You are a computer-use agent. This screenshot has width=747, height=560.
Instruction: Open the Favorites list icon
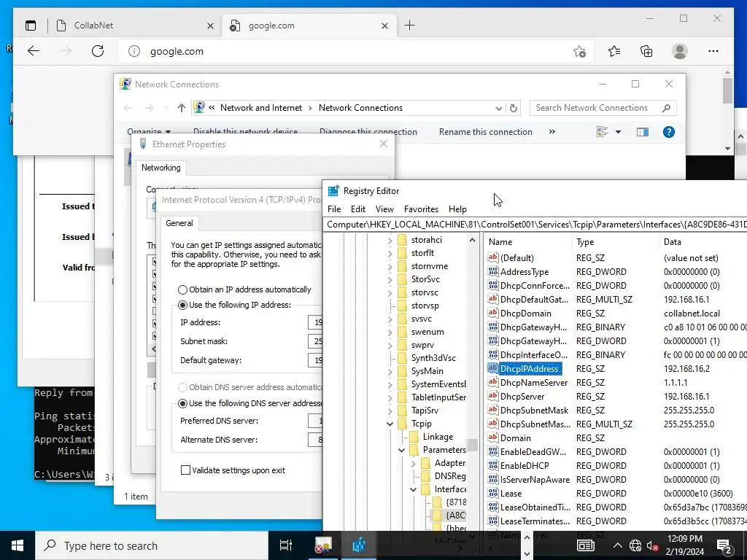614,51
